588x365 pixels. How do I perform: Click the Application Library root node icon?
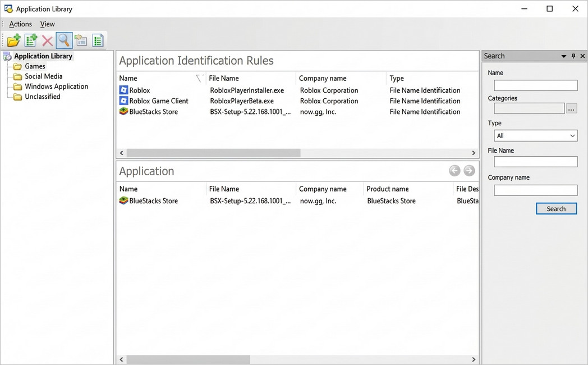7,56
